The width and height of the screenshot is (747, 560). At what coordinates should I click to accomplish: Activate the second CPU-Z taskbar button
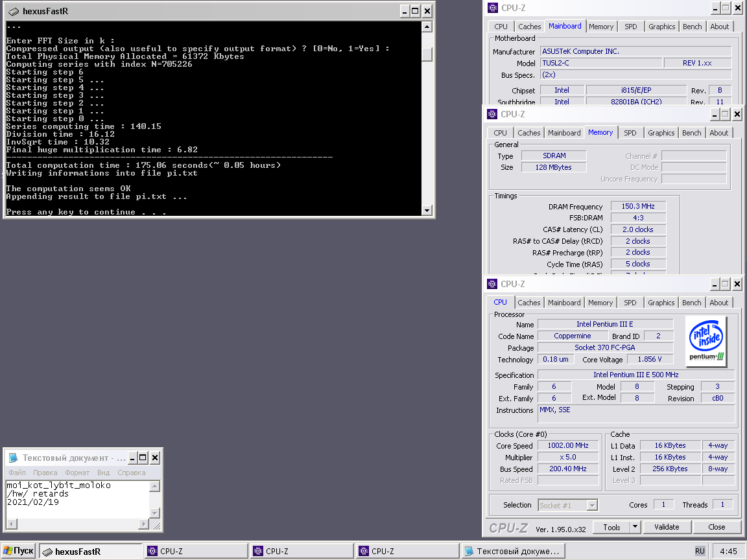[x=302, y=552]
